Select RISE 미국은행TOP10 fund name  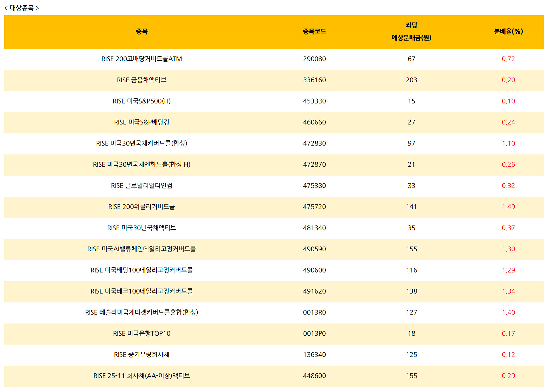coord(142,334)
